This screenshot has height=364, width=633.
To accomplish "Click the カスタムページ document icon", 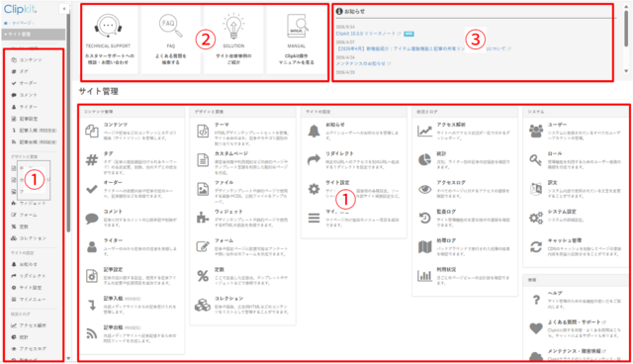I will 203,160.
